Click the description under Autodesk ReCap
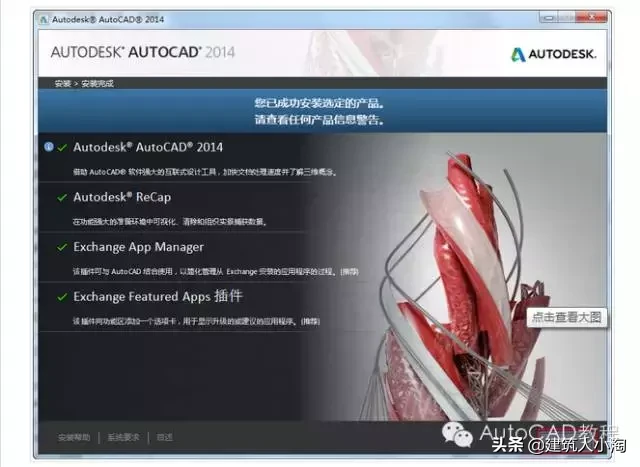Screen dimensions: 640x467 (x=170, y=222)
